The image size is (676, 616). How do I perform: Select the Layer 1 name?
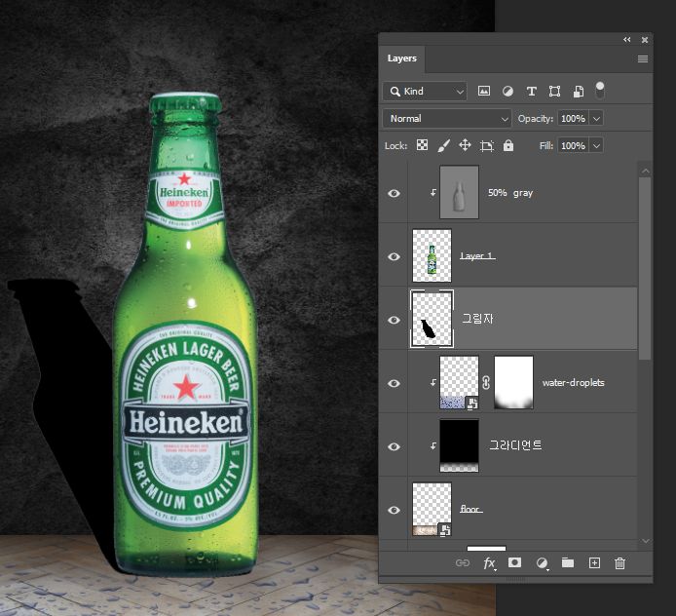tap(477, 255)
